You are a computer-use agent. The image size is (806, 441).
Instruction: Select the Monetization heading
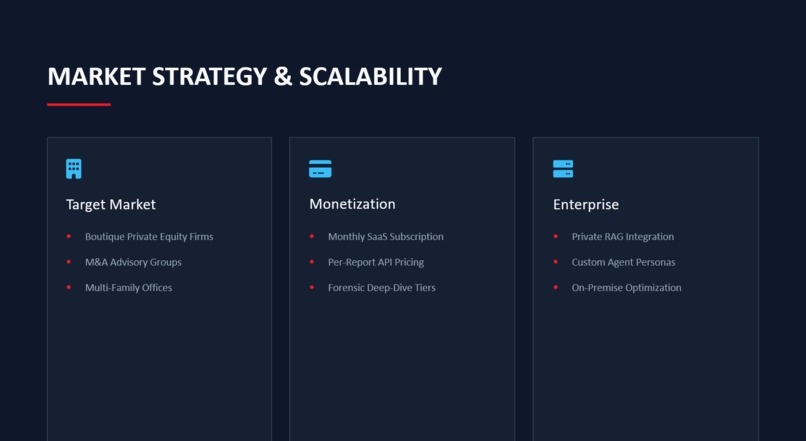(x=352, y=204)
